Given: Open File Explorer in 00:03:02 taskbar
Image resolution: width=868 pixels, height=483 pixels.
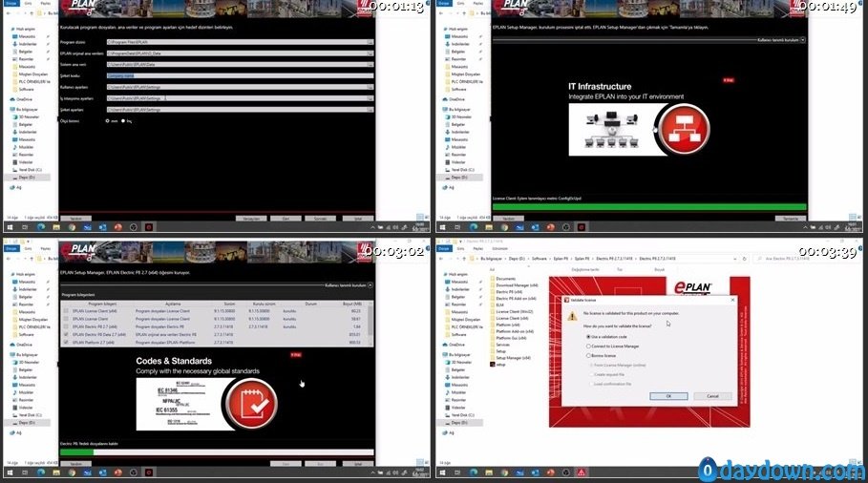Looking at the screenshot, I should (56, 472).
